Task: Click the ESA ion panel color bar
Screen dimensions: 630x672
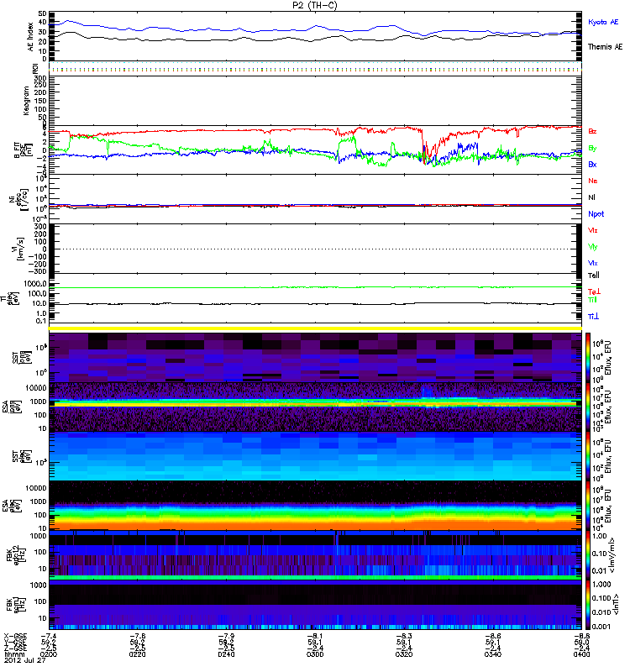Action: coord(587,407)
